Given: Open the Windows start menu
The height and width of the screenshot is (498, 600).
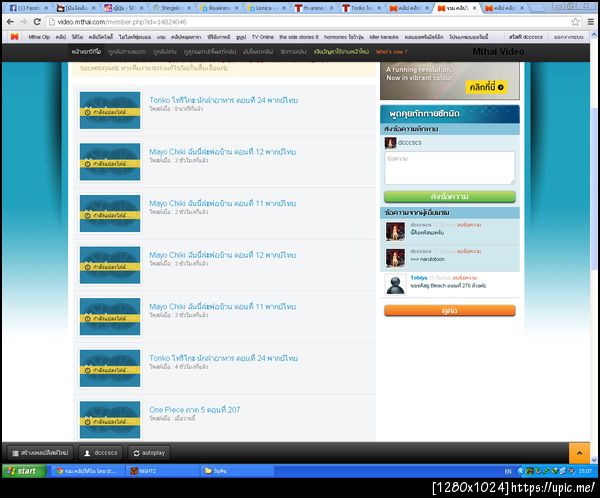Looking at the screenshot, I should pyautogui.click(x=24, y=471).
